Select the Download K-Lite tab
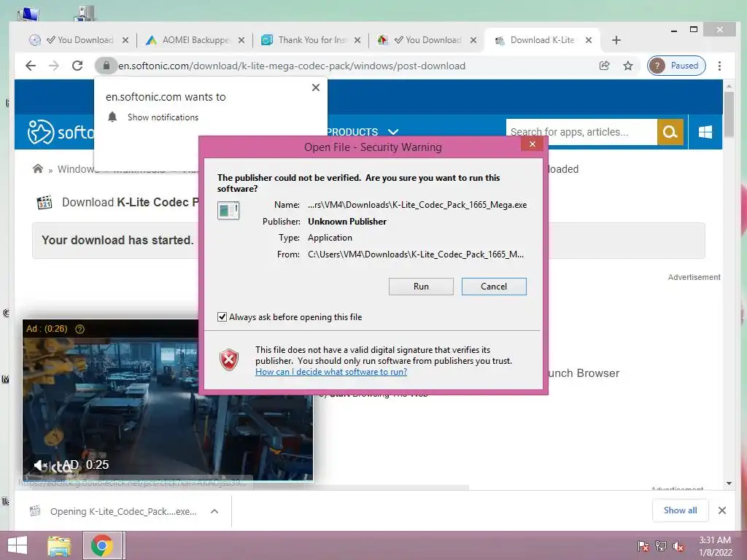 tap(542, 40)
